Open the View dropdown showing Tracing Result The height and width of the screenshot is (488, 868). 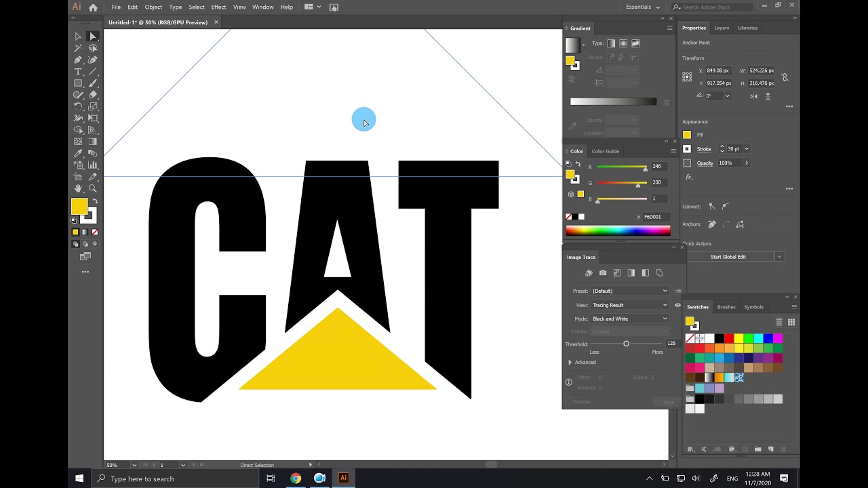click(630, 305)
